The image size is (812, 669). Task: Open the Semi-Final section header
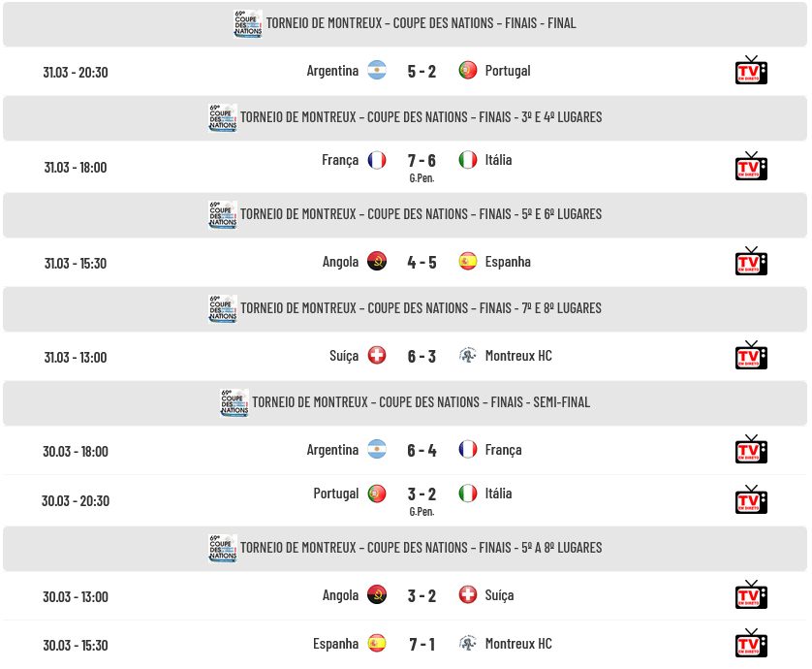point(405,402)
